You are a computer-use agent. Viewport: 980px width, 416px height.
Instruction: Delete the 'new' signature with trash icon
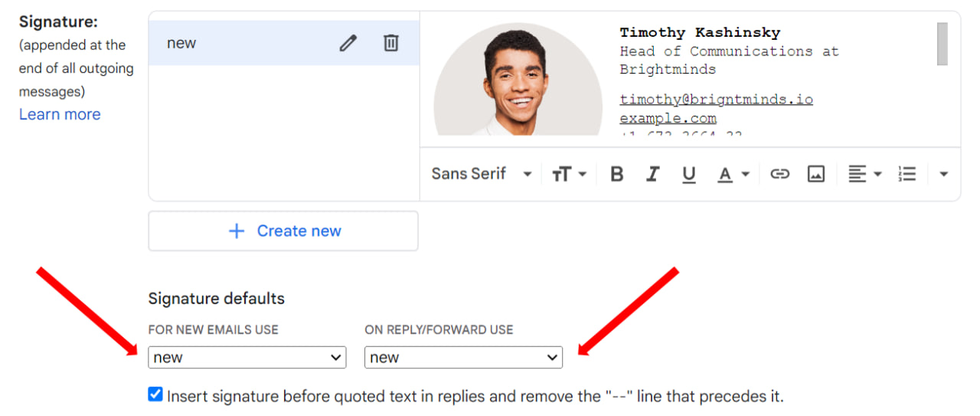tap(391, 43)
